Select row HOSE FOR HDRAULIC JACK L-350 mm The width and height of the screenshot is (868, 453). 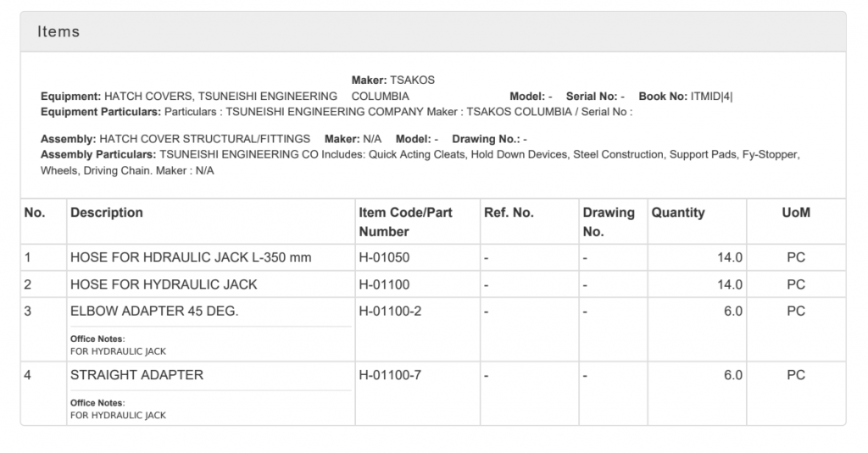pyautogui.click(x=433, y=257)
